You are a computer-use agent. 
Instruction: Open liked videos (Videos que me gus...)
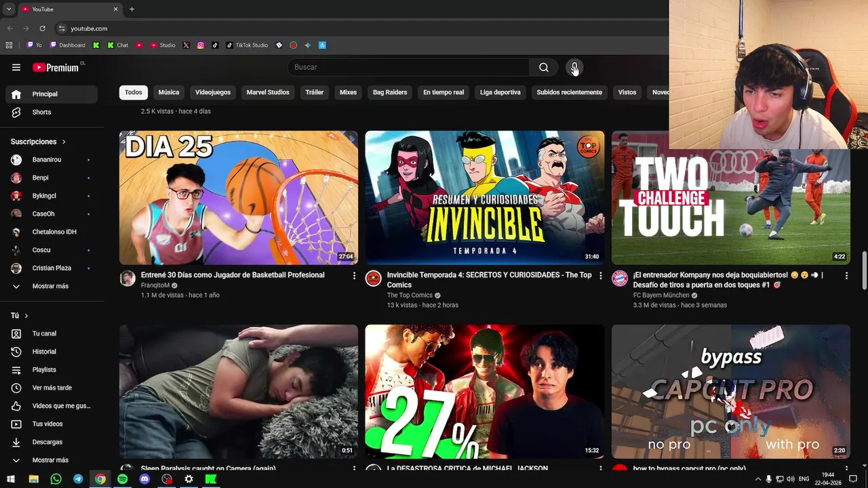coord(52,406)
